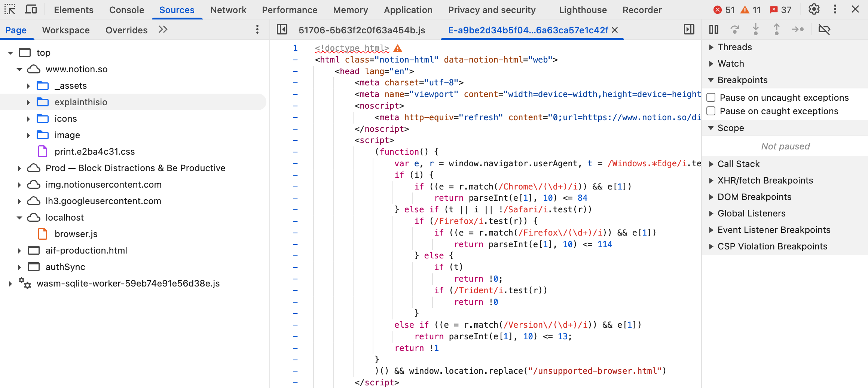Expand the aif-production.html frame

point(19,251)
